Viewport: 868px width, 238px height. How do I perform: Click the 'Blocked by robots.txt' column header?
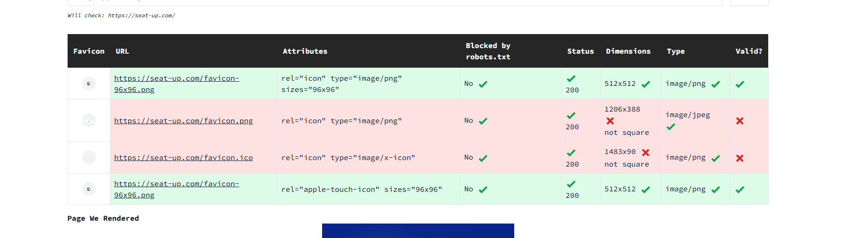click(x=488, y=51)
